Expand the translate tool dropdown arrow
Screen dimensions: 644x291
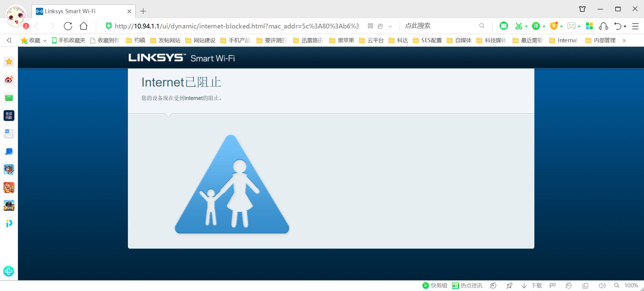pos(544,27)
